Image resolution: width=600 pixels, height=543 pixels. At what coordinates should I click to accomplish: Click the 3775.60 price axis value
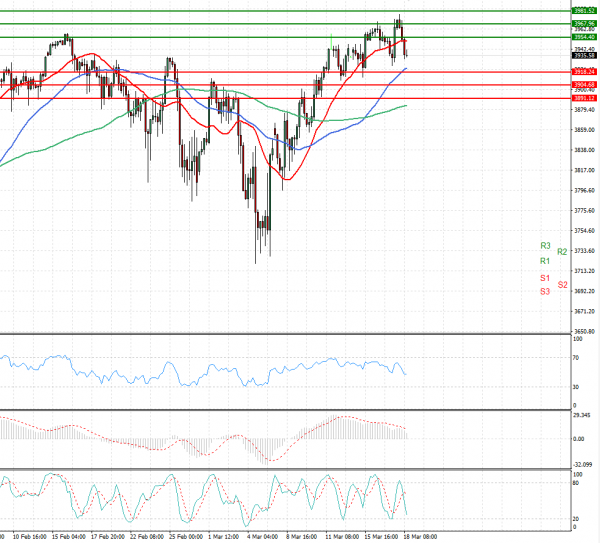tap(584, 210)
